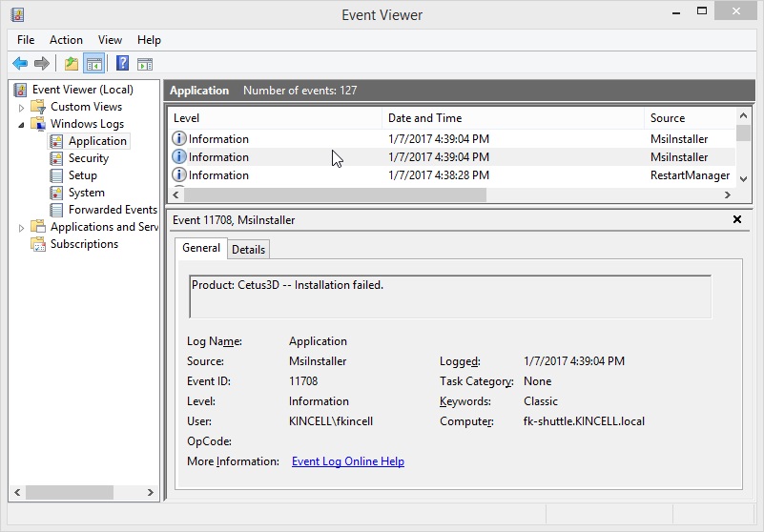Screen dimensions: 764x532
Task: Select Custom Views in the tree
Action: 86,107
